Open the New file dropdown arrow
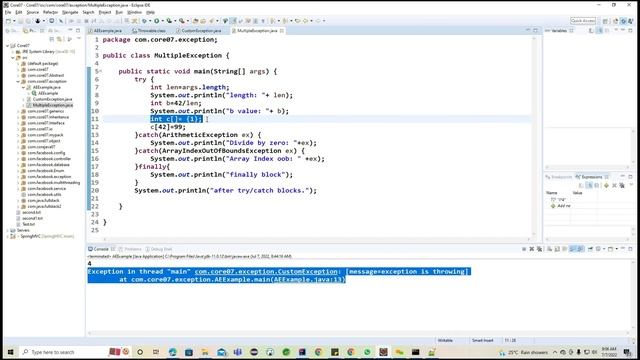Viewport: 640px width, 360px height. (x=14, y=21)
